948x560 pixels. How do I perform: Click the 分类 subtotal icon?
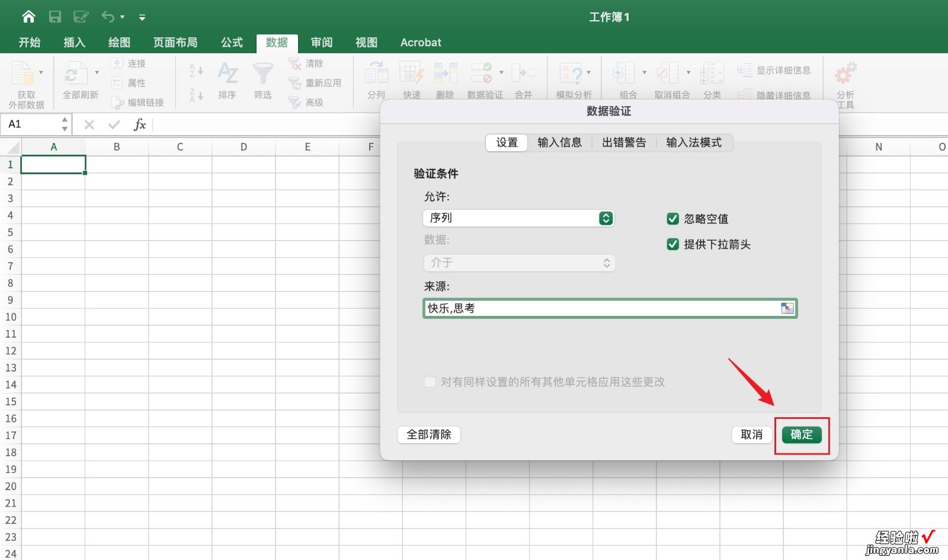(x=712, y=74)
